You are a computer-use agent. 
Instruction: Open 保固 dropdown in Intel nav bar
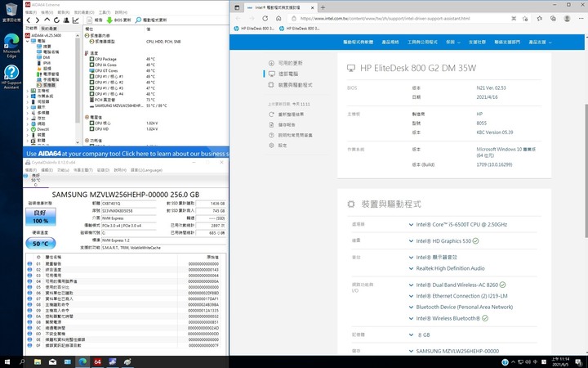pyautogui.click(x=453, y=42)
